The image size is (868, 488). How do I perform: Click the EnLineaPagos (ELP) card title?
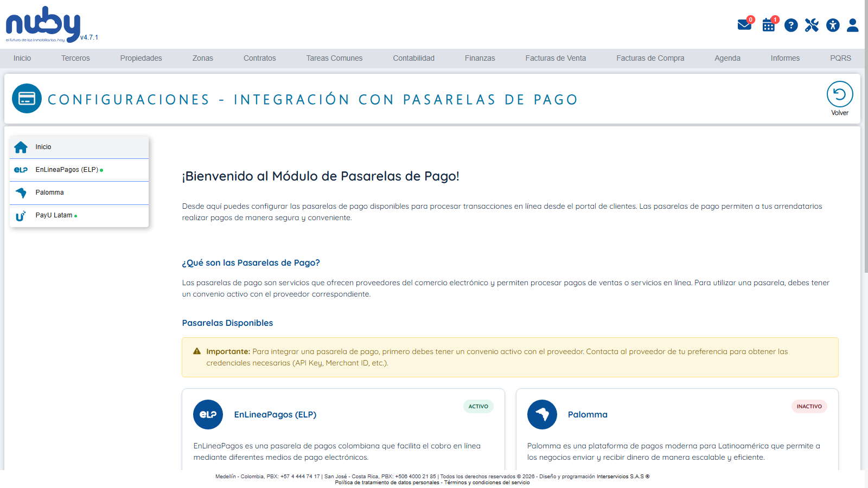click(x=275, y=414)
